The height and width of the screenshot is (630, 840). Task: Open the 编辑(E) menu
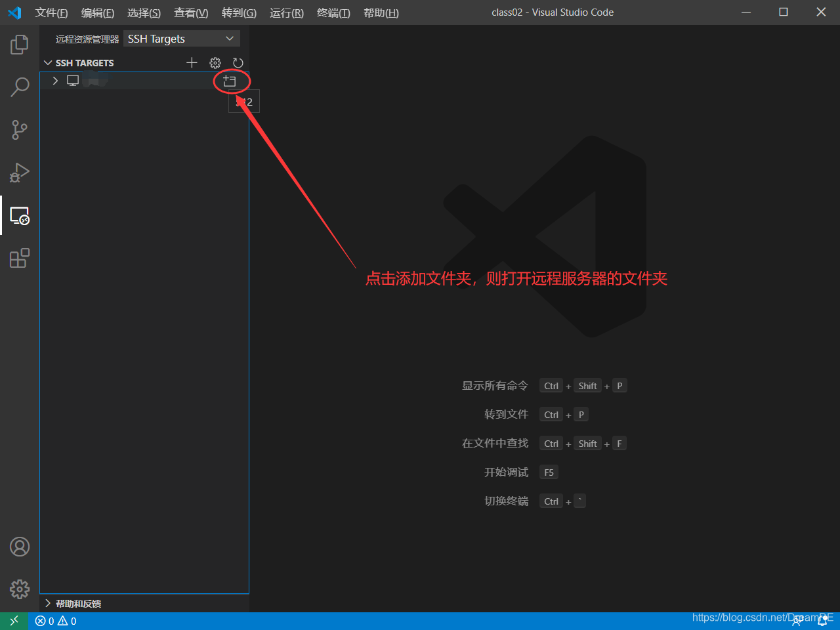pyautogui.click(x=98, y=12)
